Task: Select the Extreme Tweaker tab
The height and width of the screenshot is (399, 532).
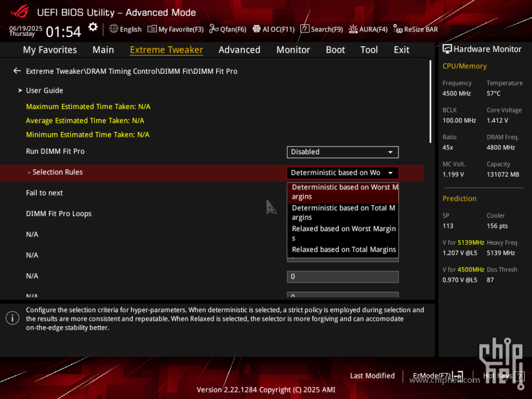Action: (167, 50)
